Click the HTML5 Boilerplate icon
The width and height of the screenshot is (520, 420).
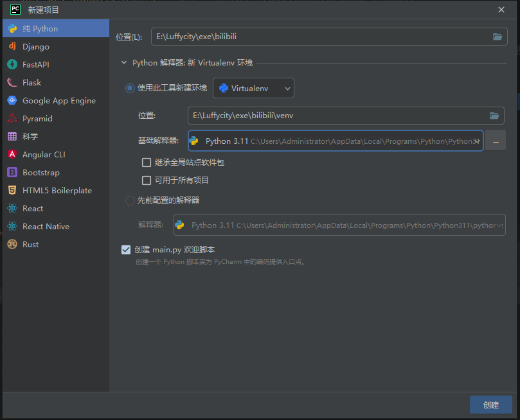point(12,190)
